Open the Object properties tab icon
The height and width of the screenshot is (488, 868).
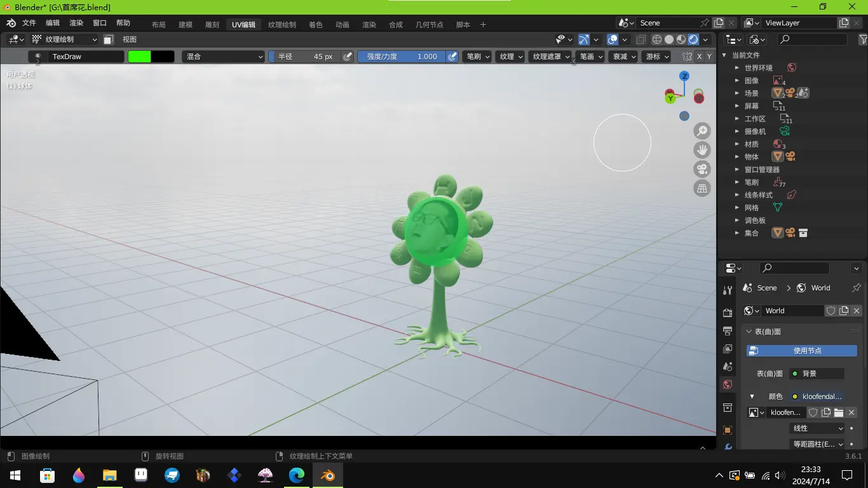[728, 430]
